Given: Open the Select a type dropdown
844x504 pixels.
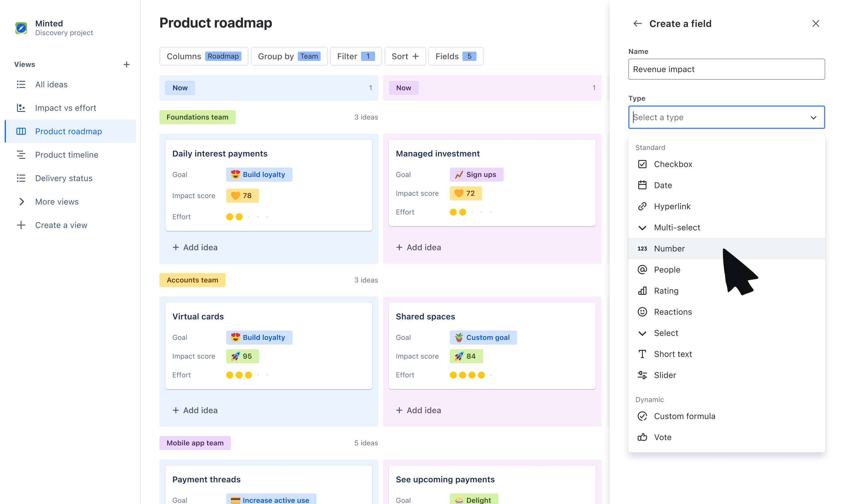Looking at the screenshot, I should click(726, 117).
